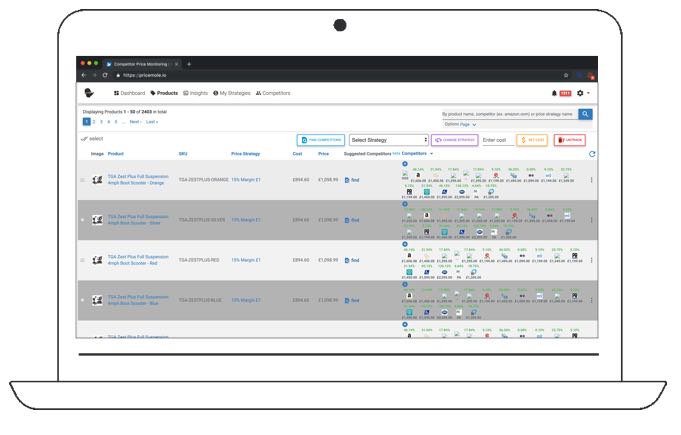The width and height of the screenshot is (681, 435).
Task: Jump to the Last page link
Action: tap(152, 122)
